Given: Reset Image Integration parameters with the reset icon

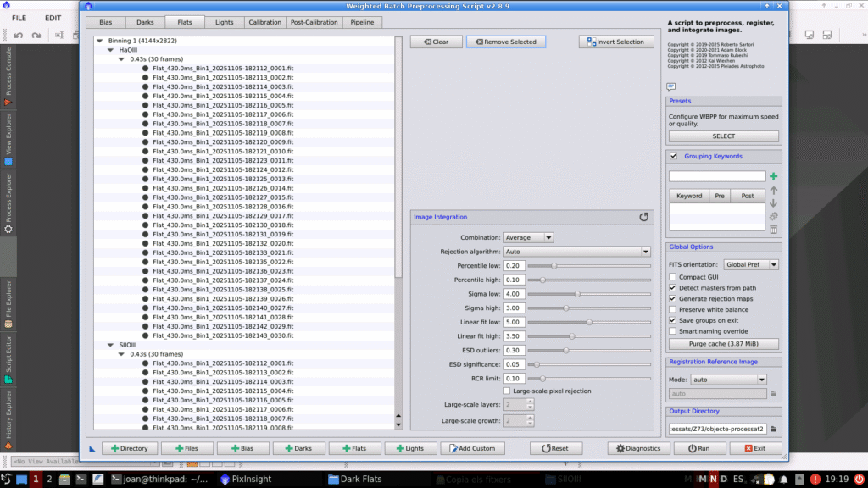Looking at the screenshot, I should [643, 217].
